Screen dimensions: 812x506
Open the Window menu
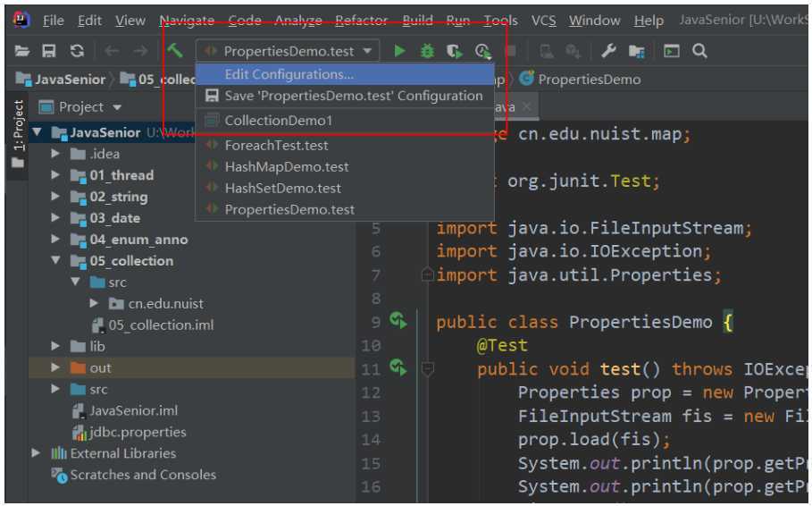(x=595, y=21)
